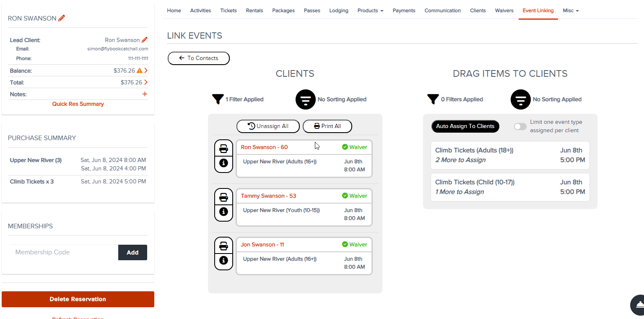Click the To Contacts back button
This screenshot has height=319, width=644.
click(199, 58)
